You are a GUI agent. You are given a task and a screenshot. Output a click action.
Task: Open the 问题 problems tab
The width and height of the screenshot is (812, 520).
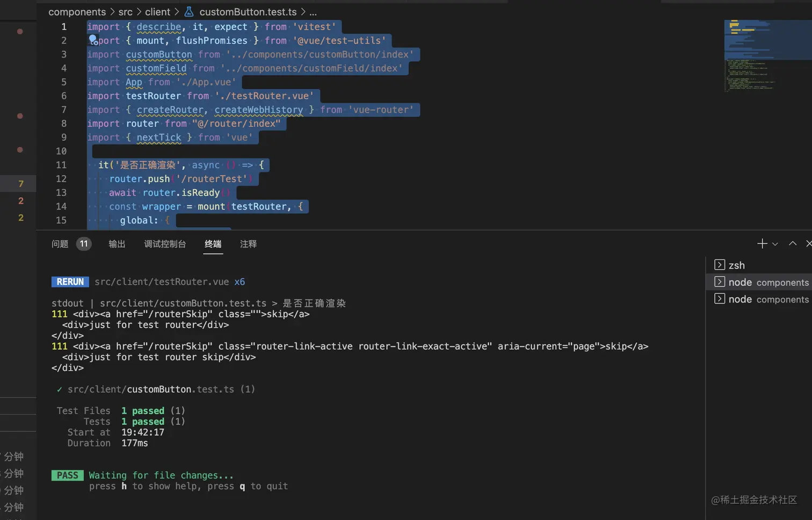pos(60,244)
